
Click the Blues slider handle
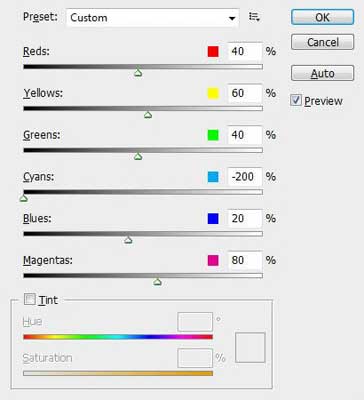point(128,240)
